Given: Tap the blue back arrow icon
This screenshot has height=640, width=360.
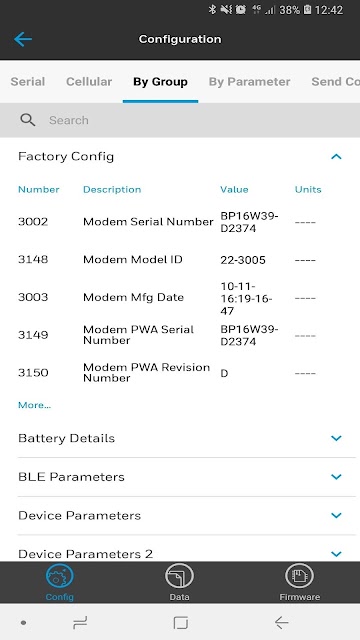Looking at the screenshot, I should [x=22, y=39].
